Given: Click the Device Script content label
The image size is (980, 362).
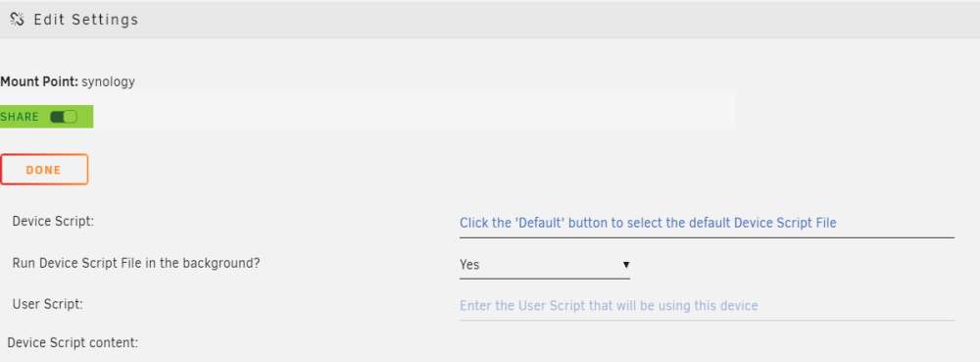Looking at the screenshot, I should [73, 343].
